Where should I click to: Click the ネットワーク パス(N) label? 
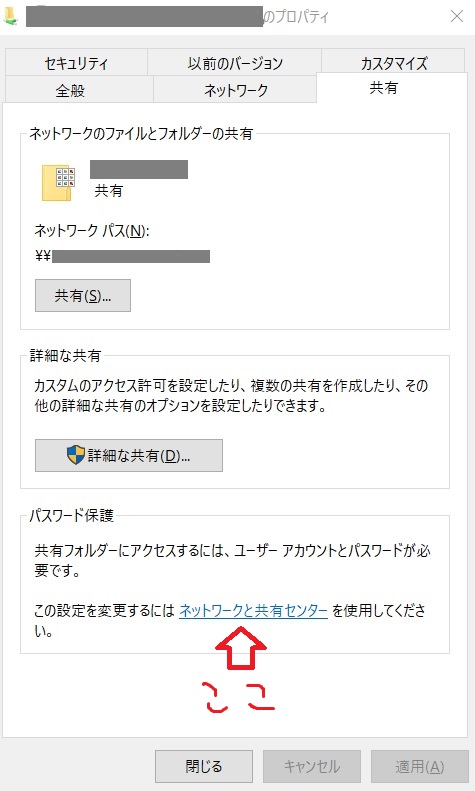pos(92,231)
